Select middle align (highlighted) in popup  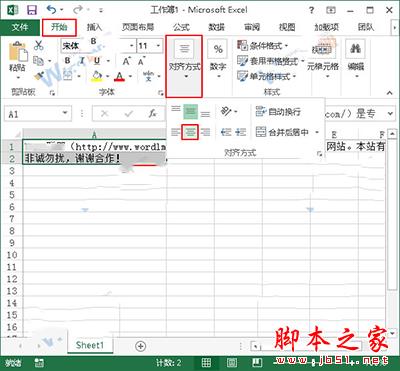tap(190, 112)
